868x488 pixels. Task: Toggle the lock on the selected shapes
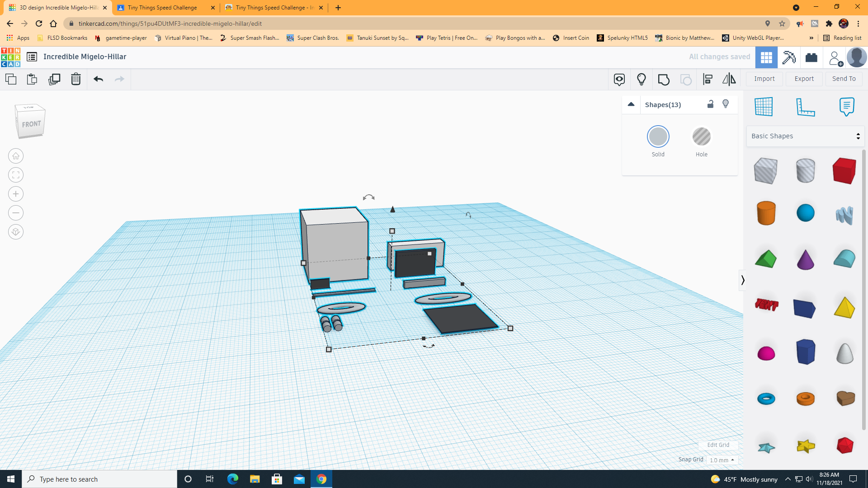pyautogui.click(x=710, y=104)
